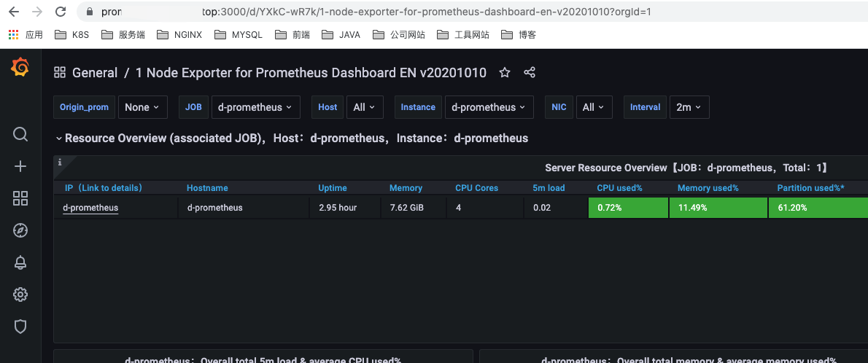Click the 2.95 hour uptime cell
868x363 pixels.
pos(346,208)
